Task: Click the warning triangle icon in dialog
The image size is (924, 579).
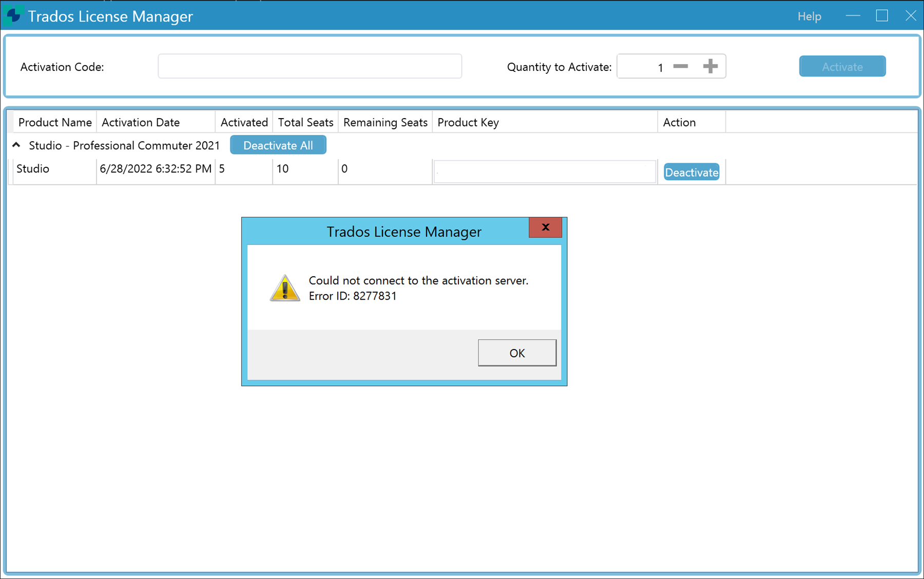Action: coord(285,287)
